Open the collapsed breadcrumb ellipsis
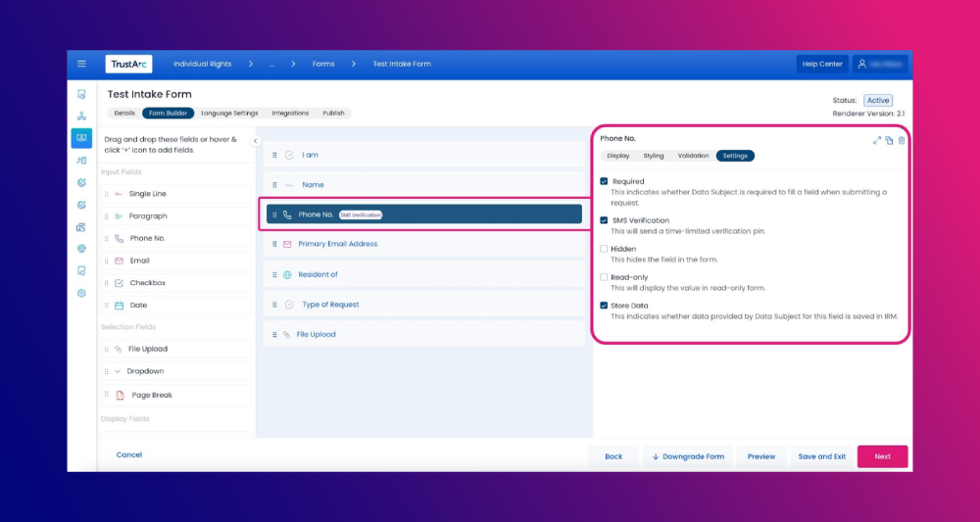Viewport: 980px width, 522px height. coord(271,64)
